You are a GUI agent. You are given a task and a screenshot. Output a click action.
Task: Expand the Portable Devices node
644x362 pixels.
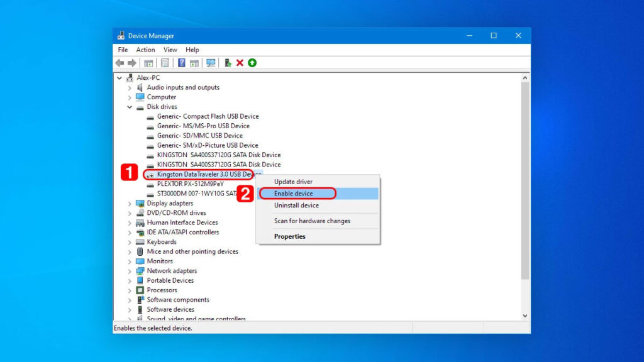130,280
